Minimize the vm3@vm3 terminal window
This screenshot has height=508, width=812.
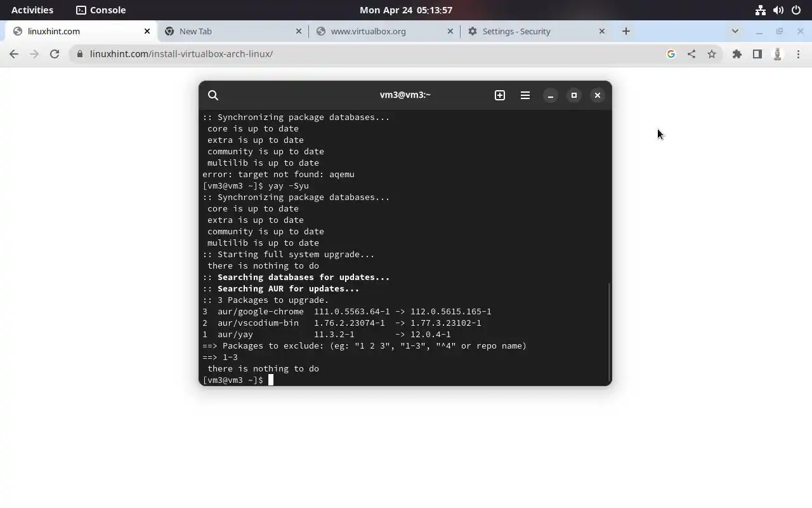click(x=551, y=95)
